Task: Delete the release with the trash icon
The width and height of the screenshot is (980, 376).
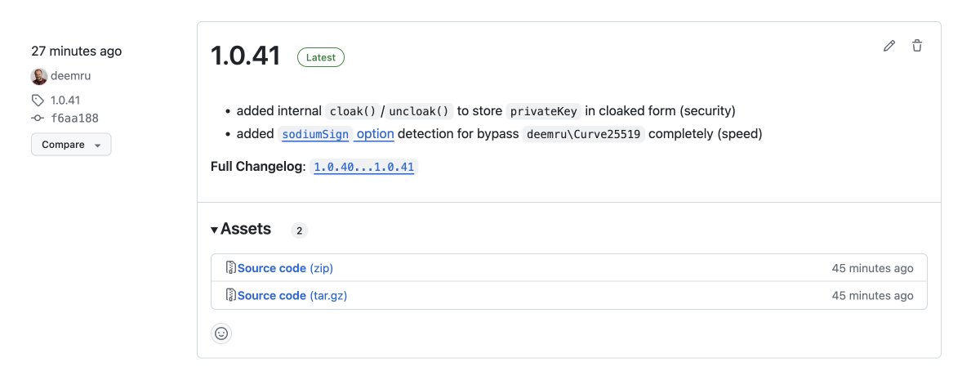Action: click(917, 46)
